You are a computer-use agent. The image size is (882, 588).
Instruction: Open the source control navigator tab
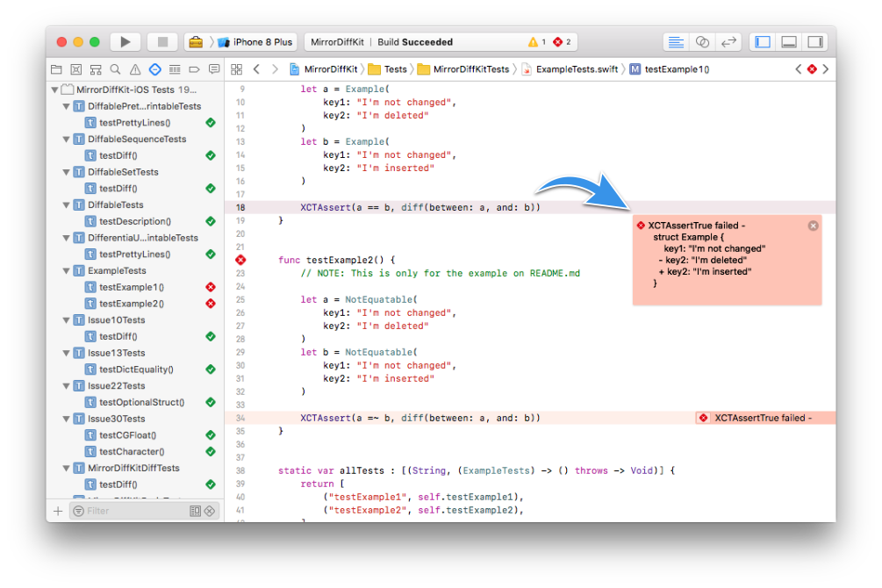[76, 69]
